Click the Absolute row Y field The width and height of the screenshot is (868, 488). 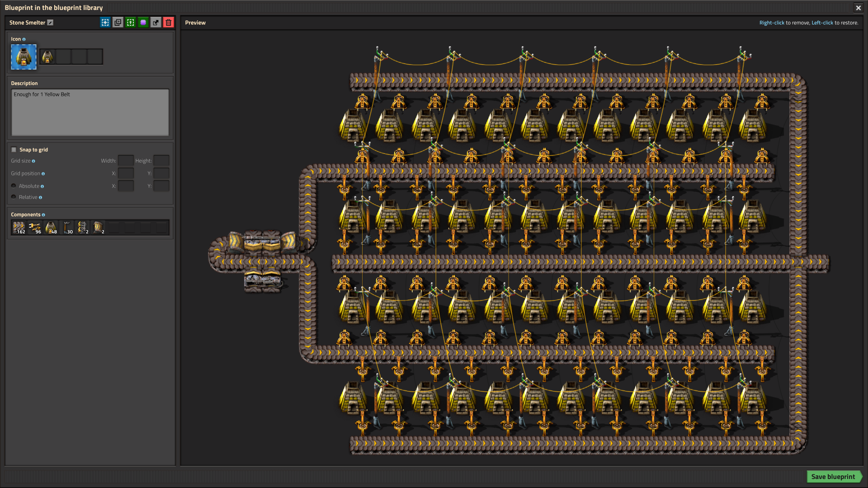(161, 186)
